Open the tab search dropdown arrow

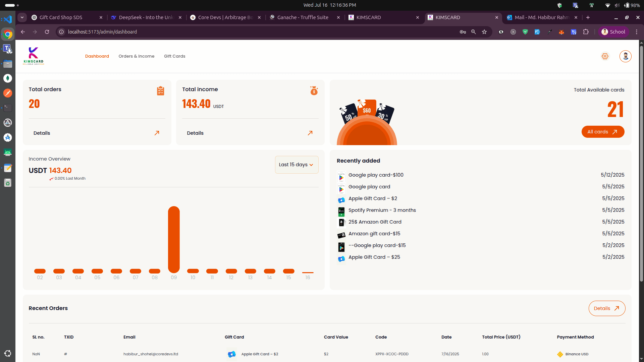[22, 17]
